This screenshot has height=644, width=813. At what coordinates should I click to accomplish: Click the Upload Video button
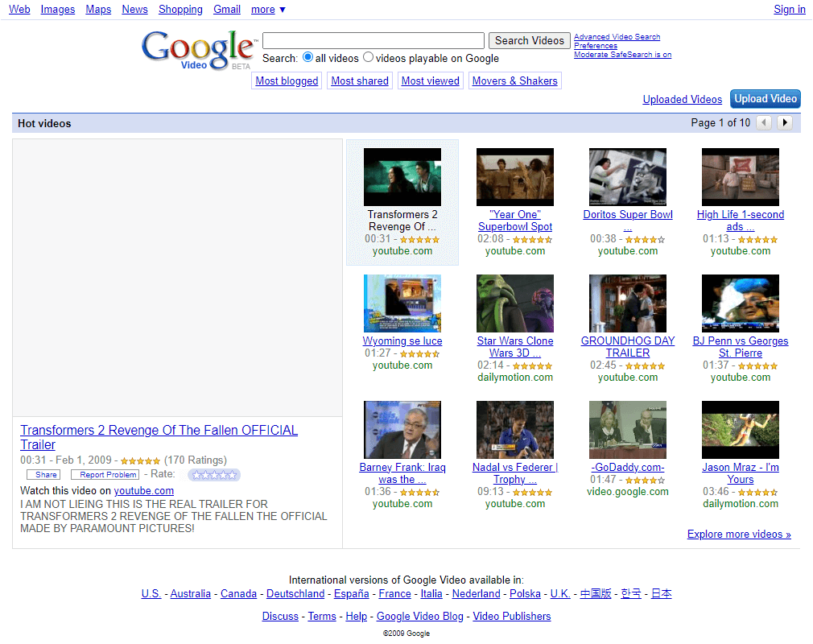[766, 99]
